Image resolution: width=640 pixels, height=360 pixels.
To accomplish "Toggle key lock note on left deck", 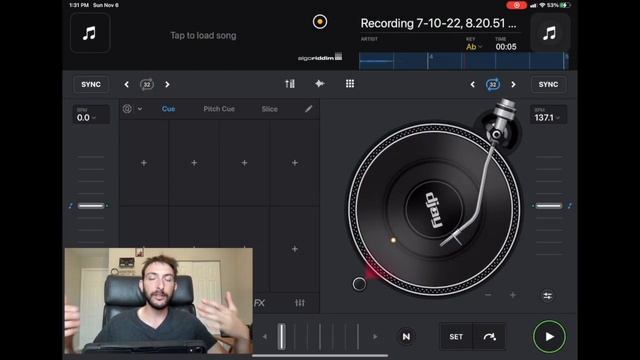I will coord(70,206).
